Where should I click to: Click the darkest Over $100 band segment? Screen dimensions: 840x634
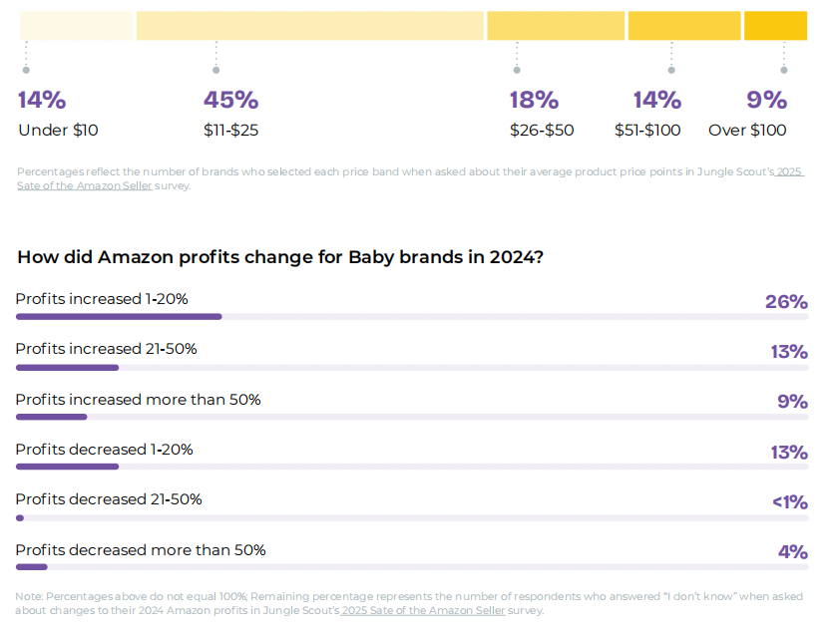pos(775,26)
